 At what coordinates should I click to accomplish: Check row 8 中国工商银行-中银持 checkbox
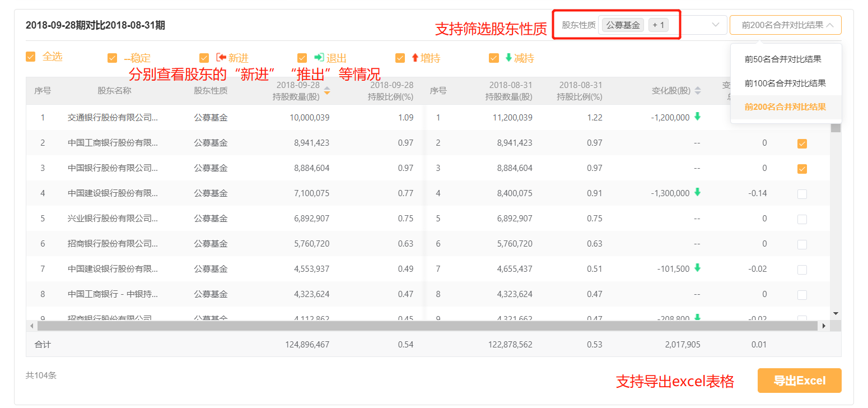[802, 295]
